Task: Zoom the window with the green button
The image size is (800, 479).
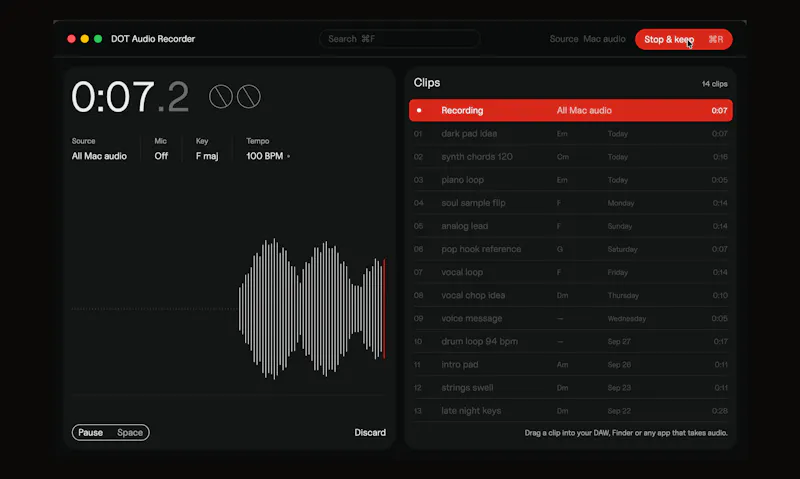Action: (x=98, y=39)
